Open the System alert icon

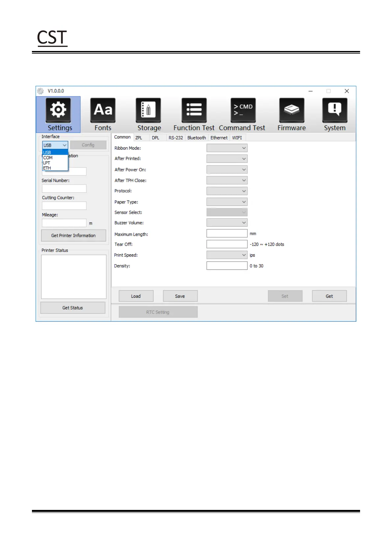tap(335, 110)
